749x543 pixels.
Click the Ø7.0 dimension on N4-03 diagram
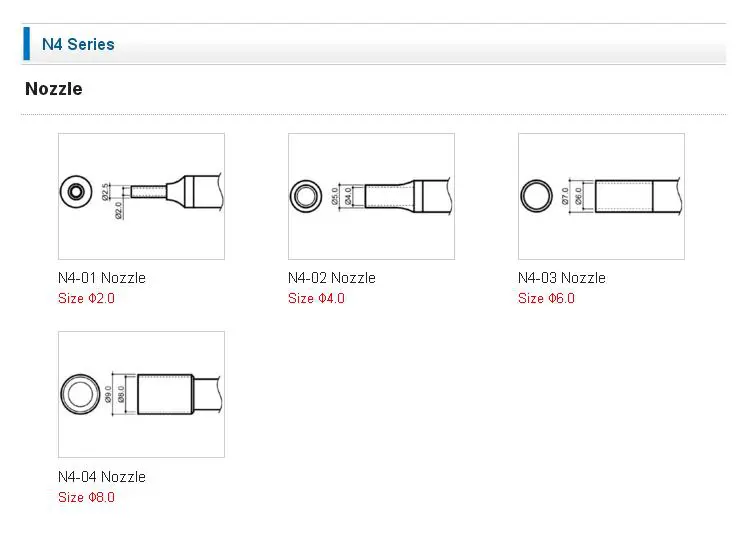565,196
